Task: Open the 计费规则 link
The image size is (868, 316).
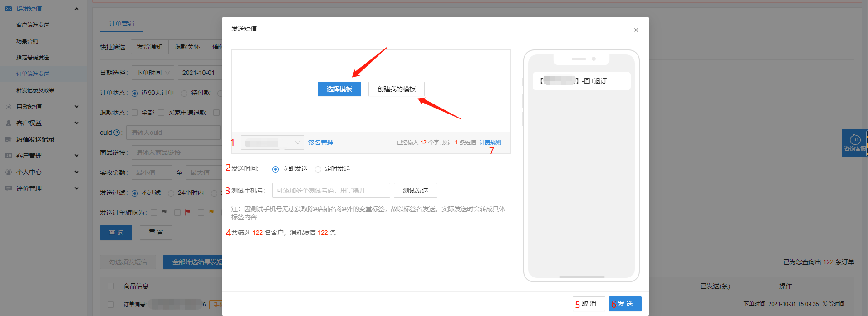Action: tap(490, 143)
